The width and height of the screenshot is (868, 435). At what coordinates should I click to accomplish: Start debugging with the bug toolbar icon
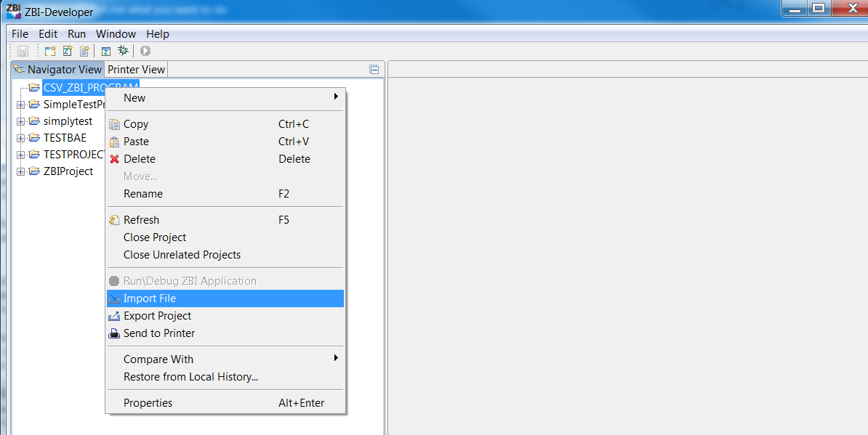[x=122, y=51]
